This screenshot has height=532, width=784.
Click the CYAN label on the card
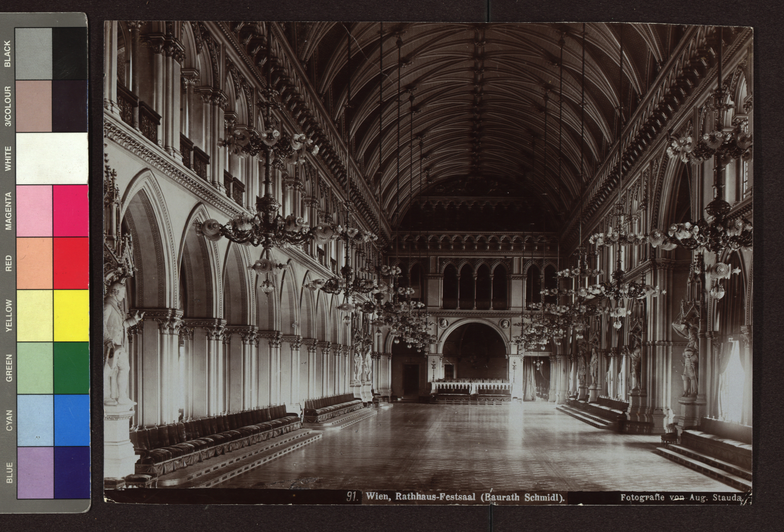click(x=9, y=420)
